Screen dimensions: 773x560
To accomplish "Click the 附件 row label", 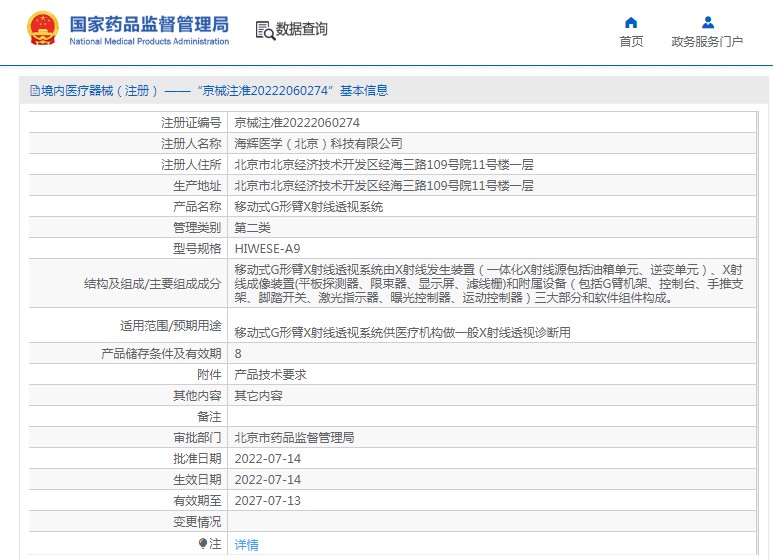I will click(x=210, y=375).
